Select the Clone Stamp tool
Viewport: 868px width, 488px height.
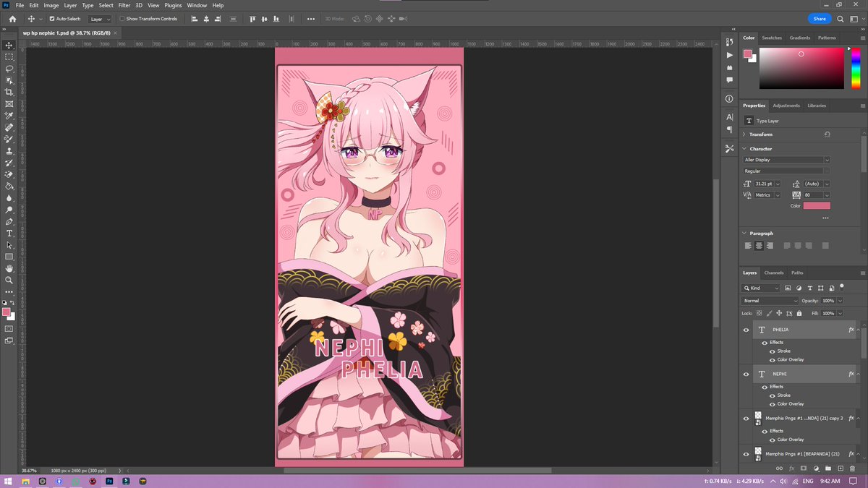[9, 151]
